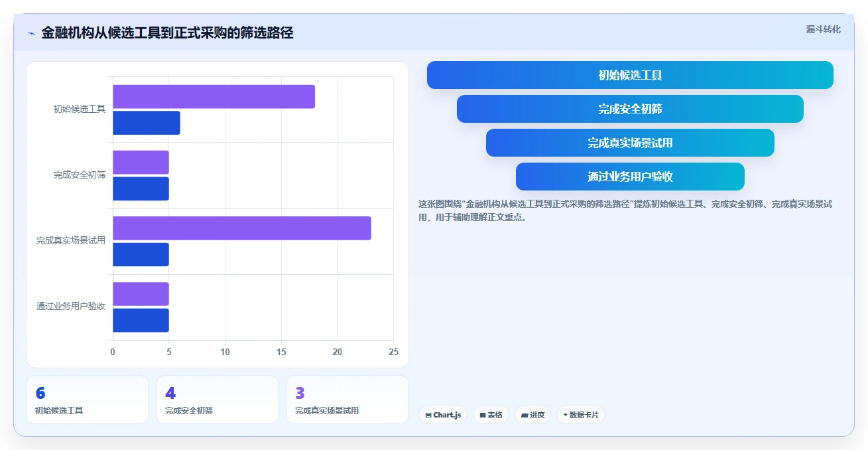This screenshot has height=450, width=868.
Task: Open the stat card showing 3 完成真实场景试用
Action: [x=347, y=400]
